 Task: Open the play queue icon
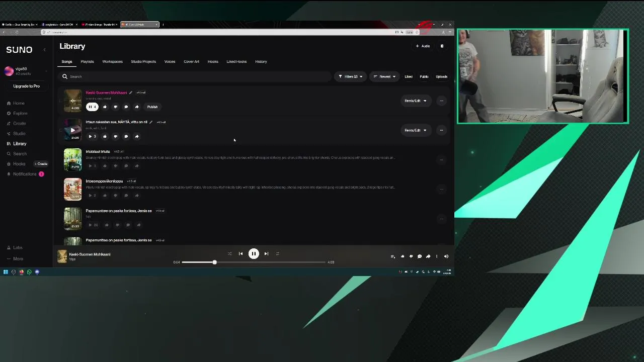[393, 256]
